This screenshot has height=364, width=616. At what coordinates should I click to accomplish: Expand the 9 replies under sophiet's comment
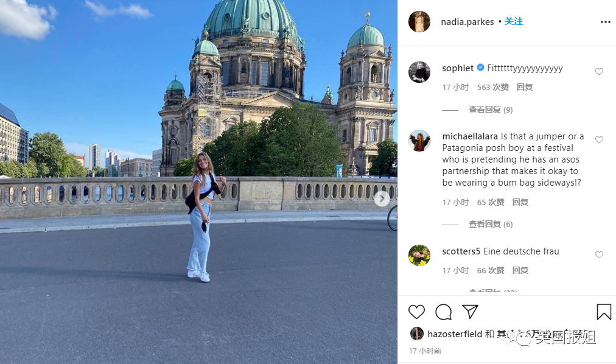click(x=491, y=110)
